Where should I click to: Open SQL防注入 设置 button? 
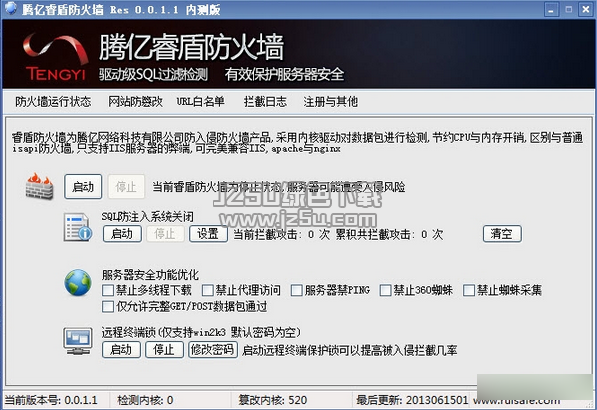(208, 234)
